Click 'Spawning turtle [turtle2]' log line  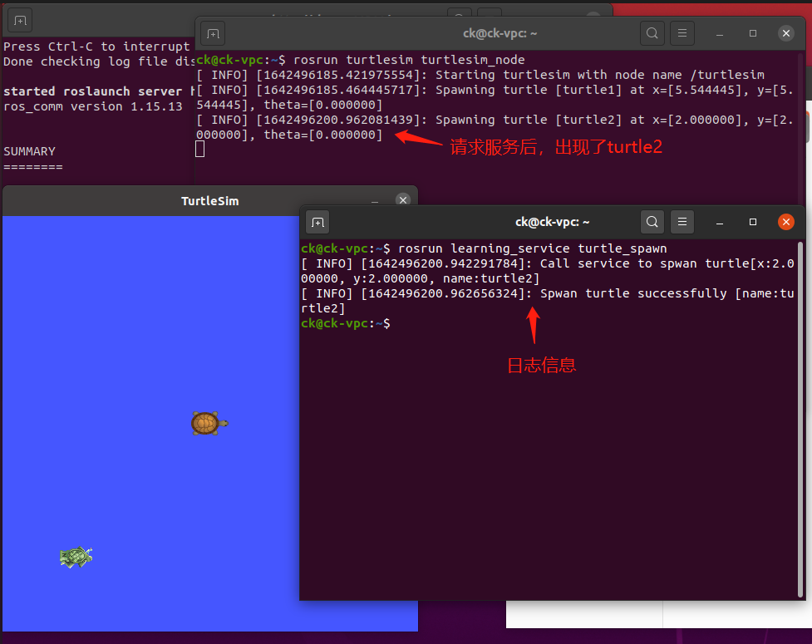(x=495, y=127)
